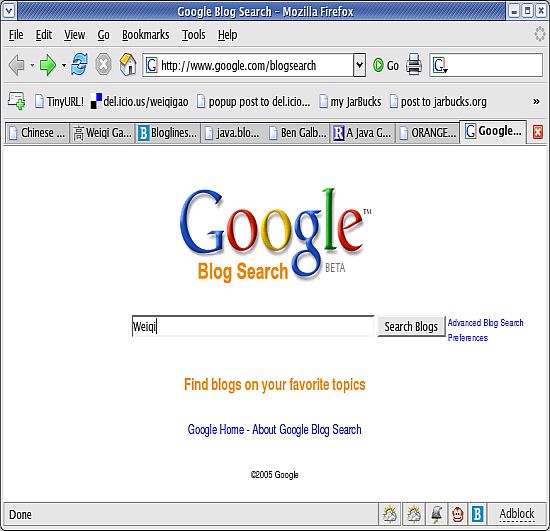Switch to the Ben Galb... tab
550x531 pixels.
point(298,133)
